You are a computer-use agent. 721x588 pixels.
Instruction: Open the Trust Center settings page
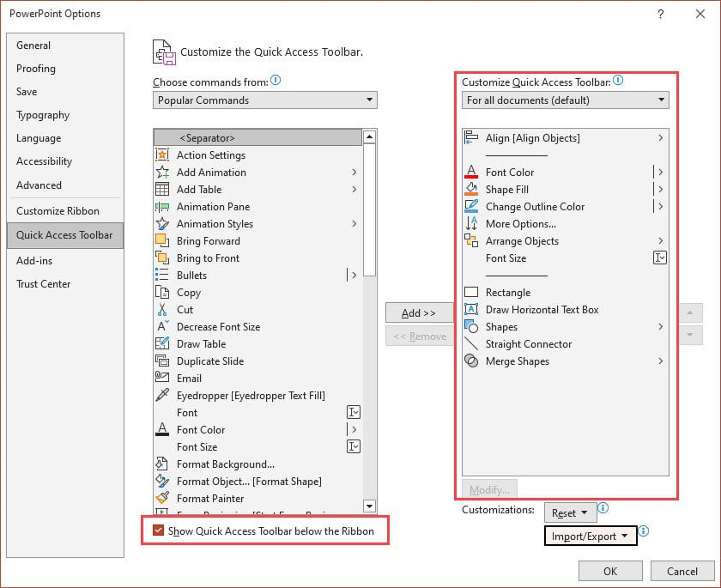43,284
